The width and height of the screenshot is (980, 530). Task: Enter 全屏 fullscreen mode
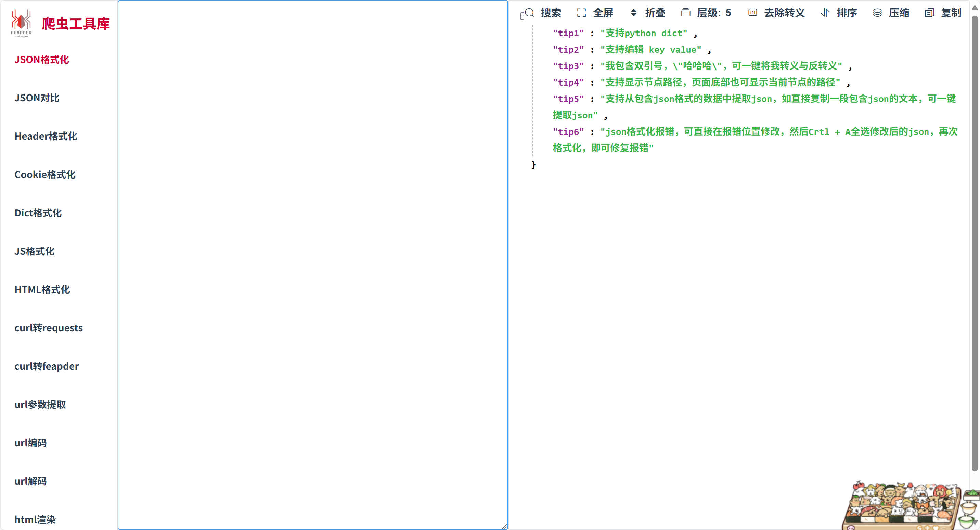603,13
